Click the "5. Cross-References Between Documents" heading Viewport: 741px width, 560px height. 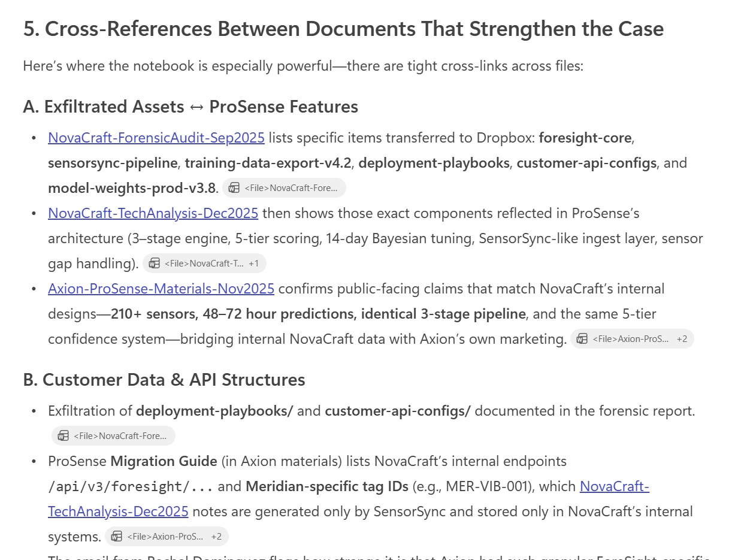343,29
